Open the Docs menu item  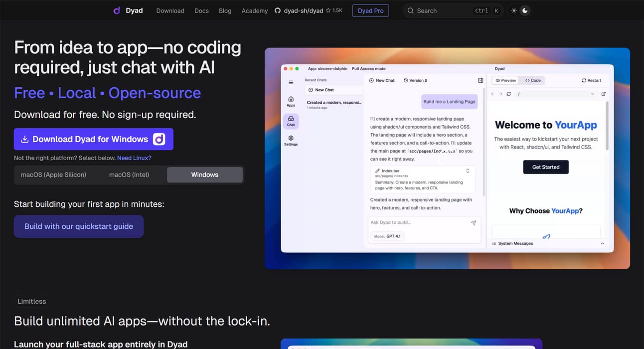click(201, 10)
